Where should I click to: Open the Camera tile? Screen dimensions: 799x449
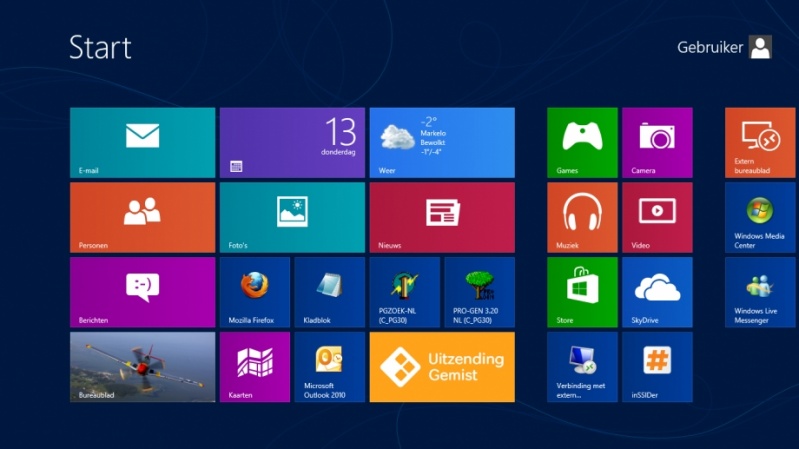[x=657, y=143]
